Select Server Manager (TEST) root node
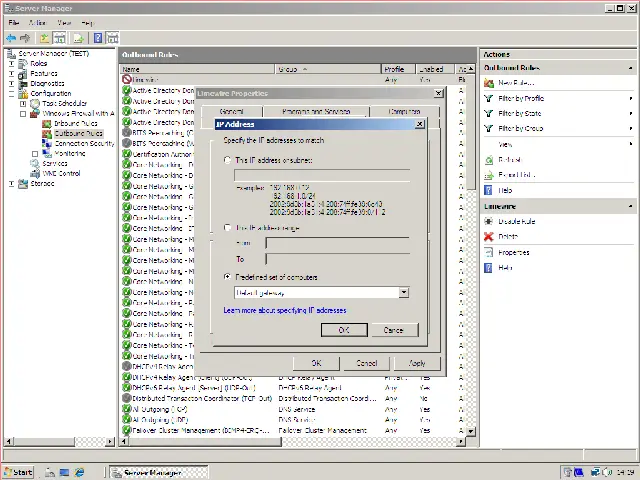Image resolution: width=640 pixels, height=480 pixels. [53, 53]
